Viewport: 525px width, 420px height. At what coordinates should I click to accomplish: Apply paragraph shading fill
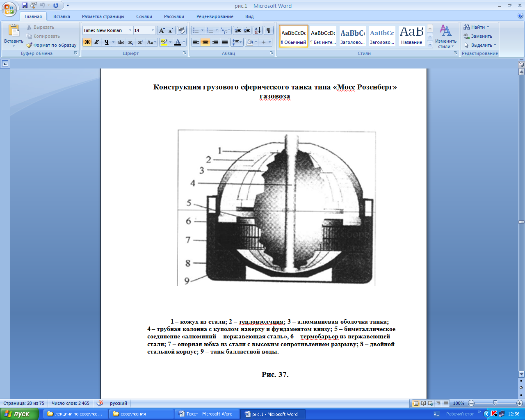250,42
